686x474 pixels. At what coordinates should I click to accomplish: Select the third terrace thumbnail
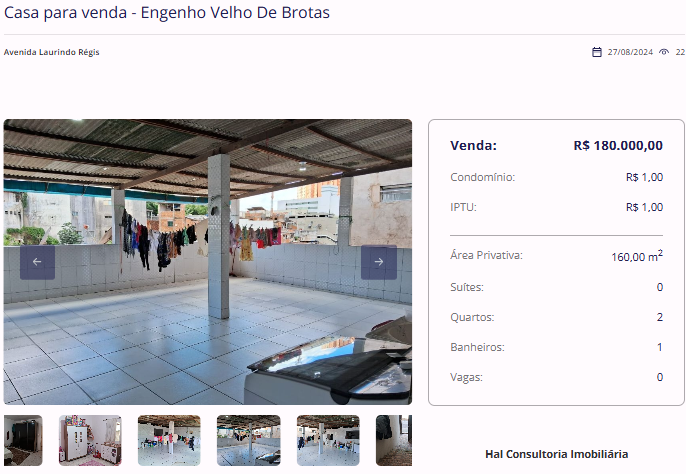coord(169,440)
